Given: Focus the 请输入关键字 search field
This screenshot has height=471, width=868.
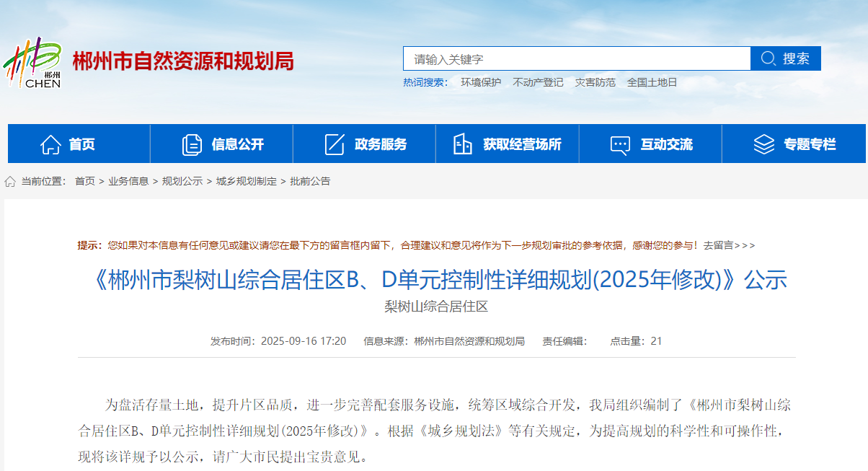Looking at the screenshot, I should point(577,59).
